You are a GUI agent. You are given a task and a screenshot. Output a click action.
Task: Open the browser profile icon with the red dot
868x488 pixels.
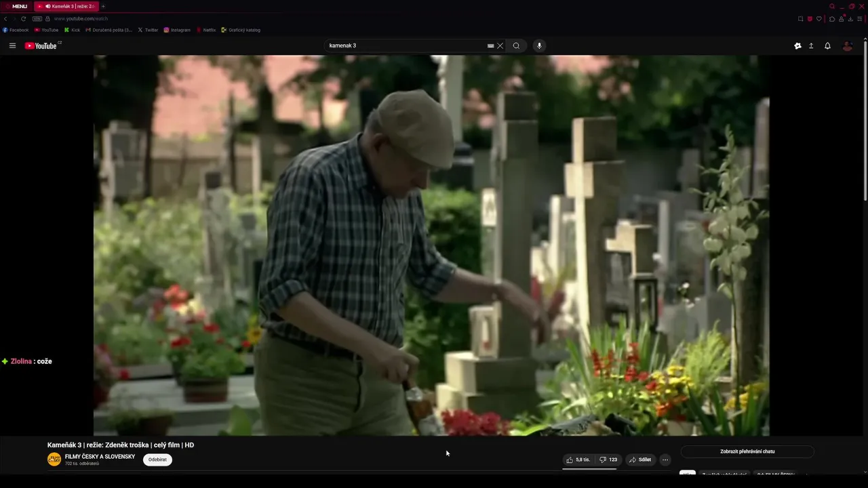click(842, 18)
